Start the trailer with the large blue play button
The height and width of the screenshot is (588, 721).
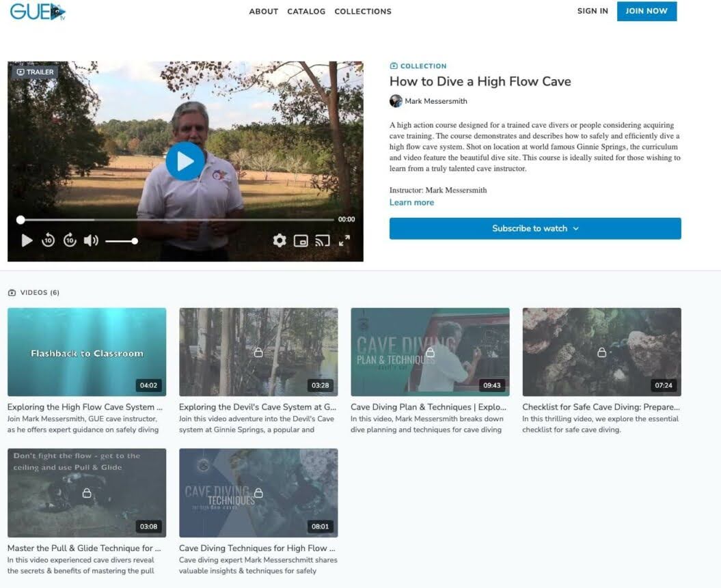click(185, 161)
